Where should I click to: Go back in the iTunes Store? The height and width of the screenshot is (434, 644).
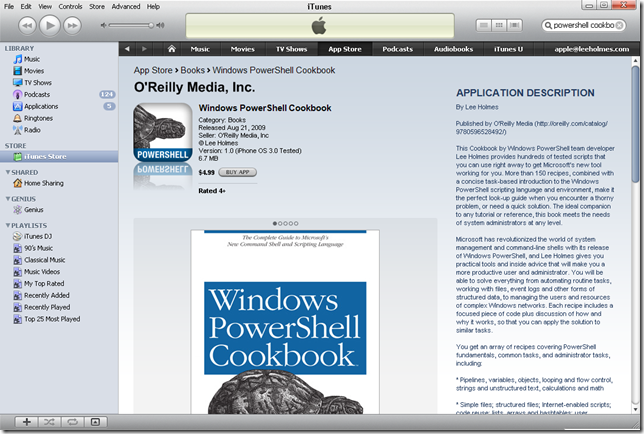pyautogui.click(x=127, y=49)
